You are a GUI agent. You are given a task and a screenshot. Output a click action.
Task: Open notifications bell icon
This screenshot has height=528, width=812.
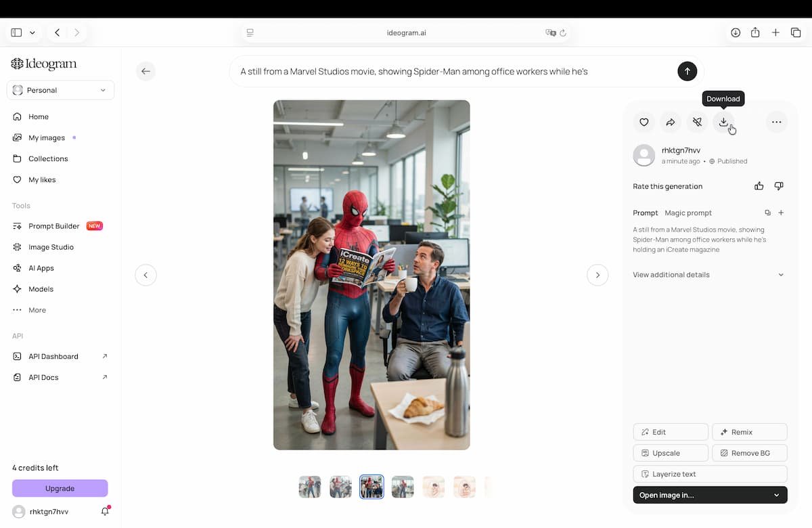click(105, 512)
